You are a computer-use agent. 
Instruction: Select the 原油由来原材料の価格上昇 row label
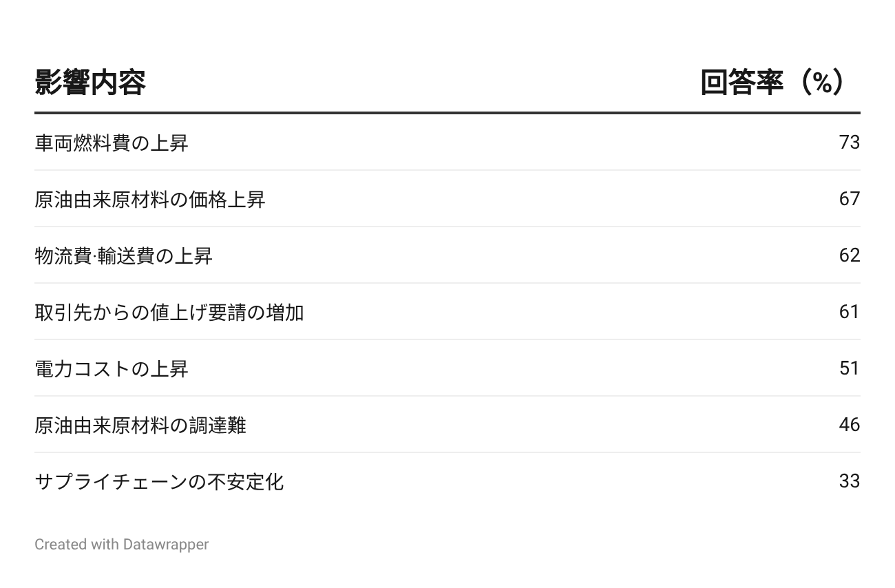pyautogui.click(x=150, y=200)
